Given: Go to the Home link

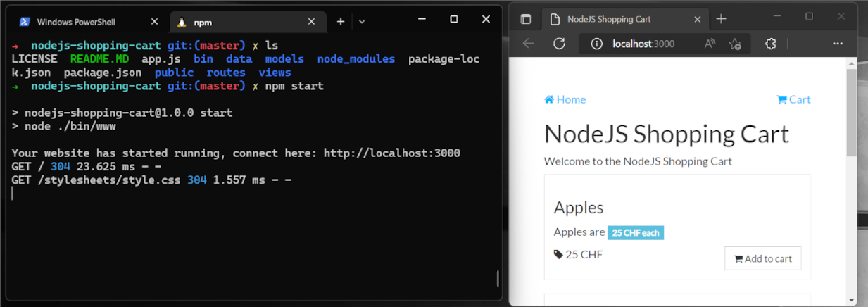Looking at the screenshot, I should (x=565, y=99).
